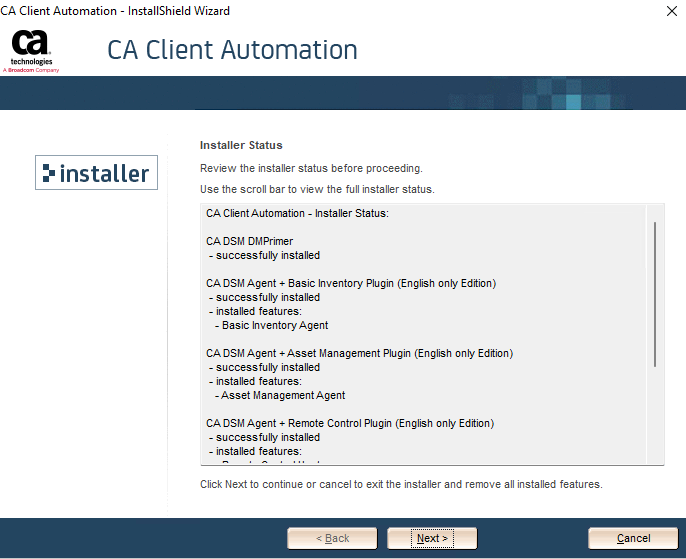The image size is (686, 559).
Task: Click the 'Click Next to continue' footer note
Action: tap(401, 484)
